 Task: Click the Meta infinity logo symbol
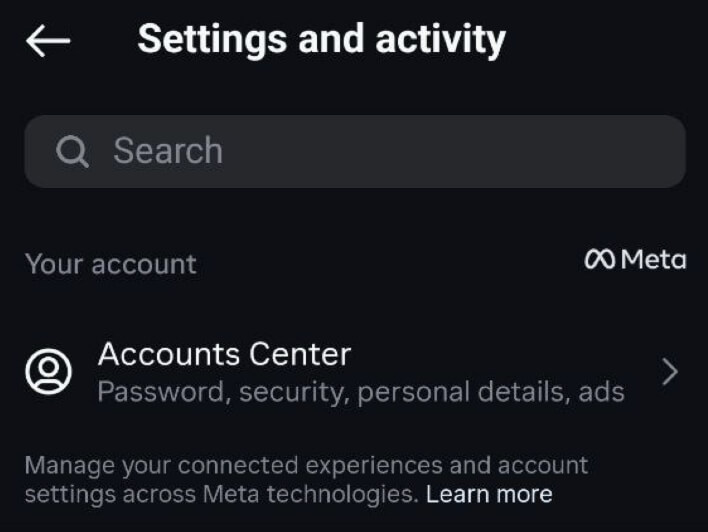[x=599, y=260]
